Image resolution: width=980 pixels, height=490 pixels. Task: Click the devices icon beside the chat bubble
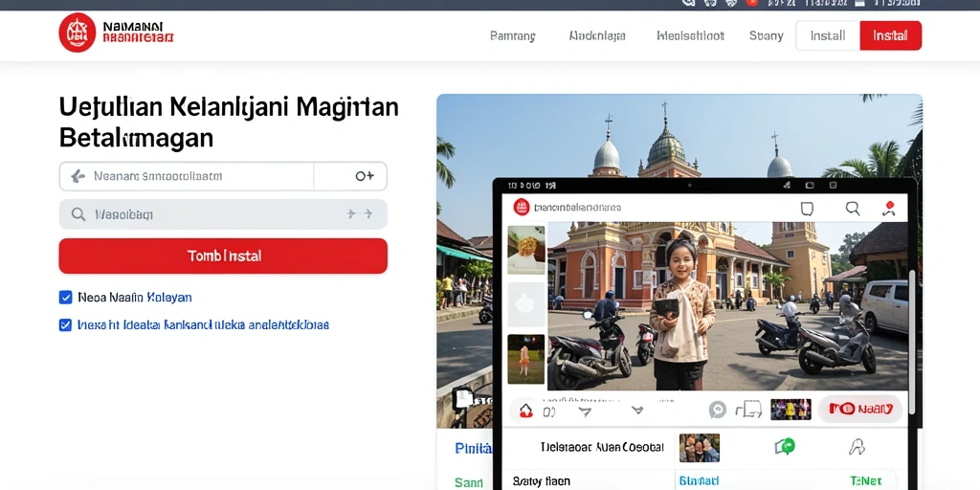[748, 410]
